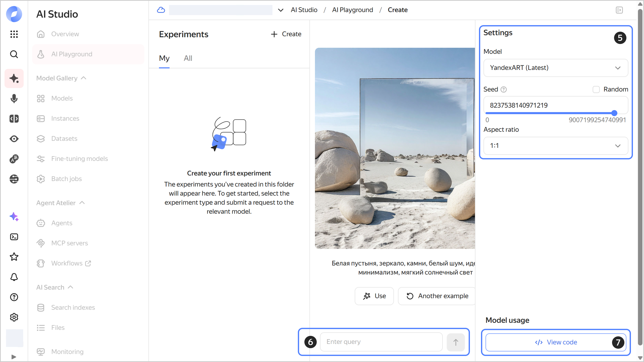Screen dimensions: 644x362
Task: Click the Another example button
Action: pos(437,296)
